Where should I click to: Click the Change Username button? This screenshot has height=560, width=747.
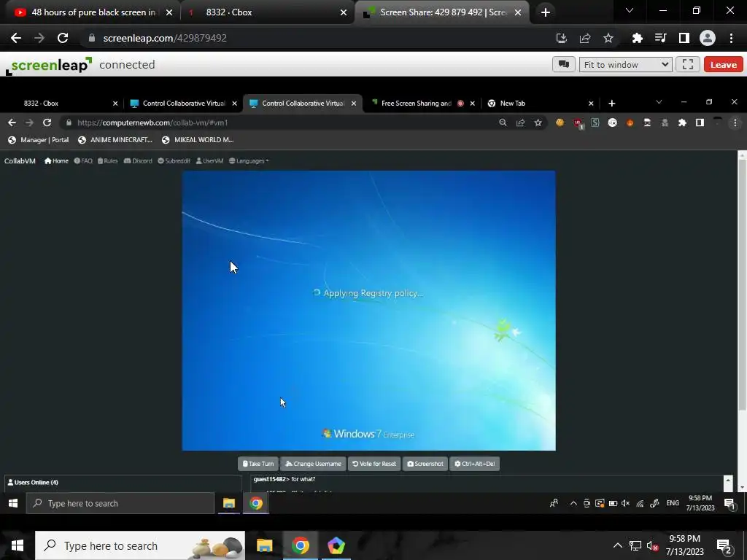click(313, 464)
